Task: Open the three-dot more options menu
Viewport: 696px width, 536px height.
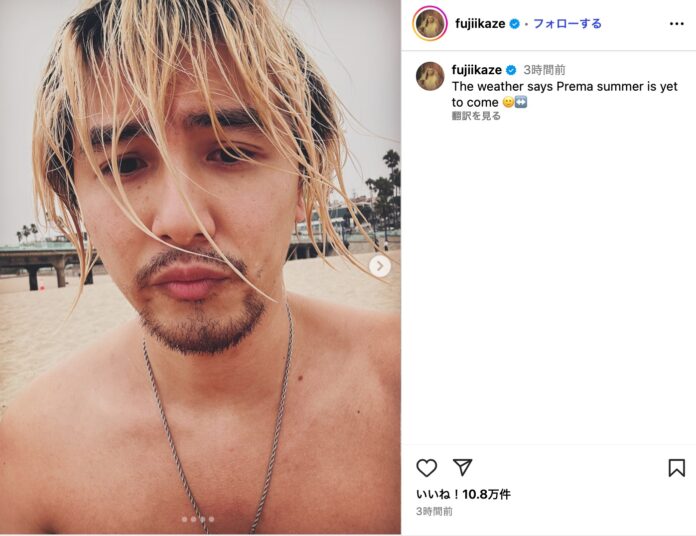Action: click(x=676, y=24)
